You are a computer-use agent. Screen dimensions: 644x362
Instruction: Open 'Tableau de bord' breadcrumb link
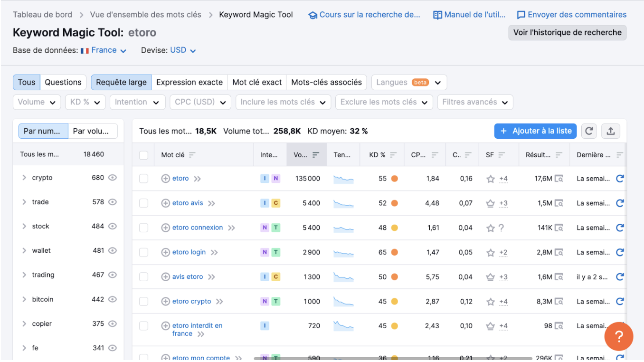coord(43,15)
